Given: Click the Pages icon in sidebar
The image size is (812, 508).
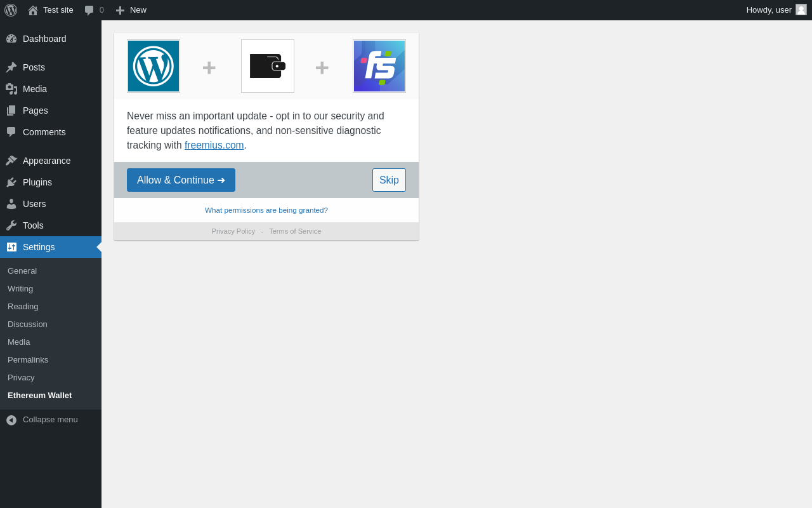Looking at the screenshot, I should 11,110.
